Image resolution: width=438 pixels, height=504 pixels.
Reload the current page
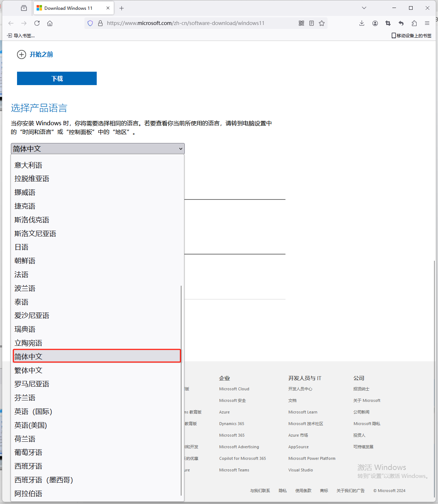[x=37, y=23]
